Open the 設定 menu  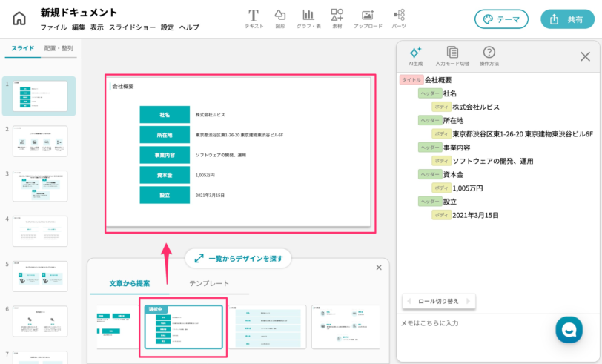tap(167, 27)
